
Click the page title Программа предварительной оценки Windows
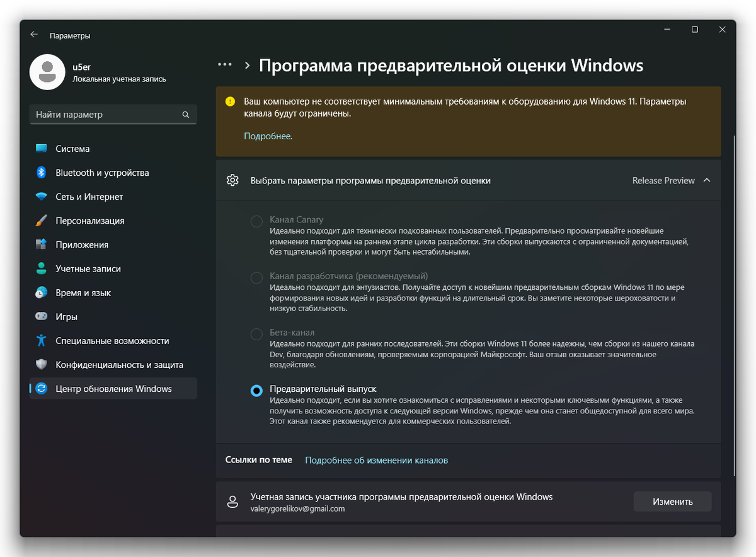point(451,66)
